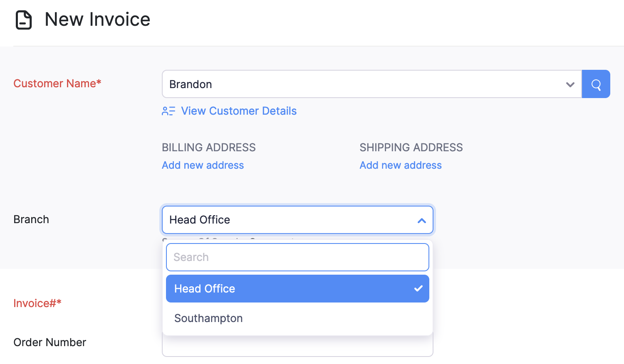Open View Customer Details

(x=238, y=111)
